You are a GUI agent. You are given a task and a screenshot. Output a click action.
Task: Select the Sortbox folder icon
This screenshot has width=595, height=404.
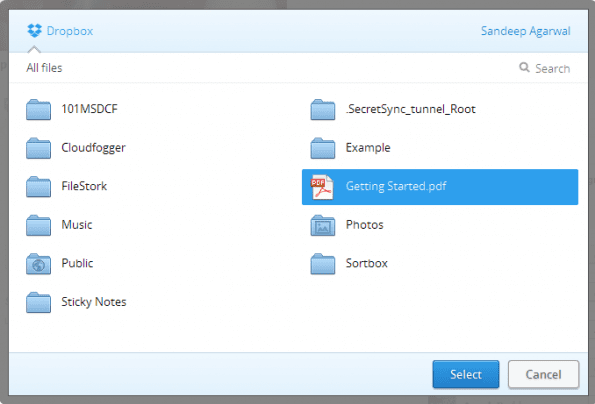pos(323,264)
